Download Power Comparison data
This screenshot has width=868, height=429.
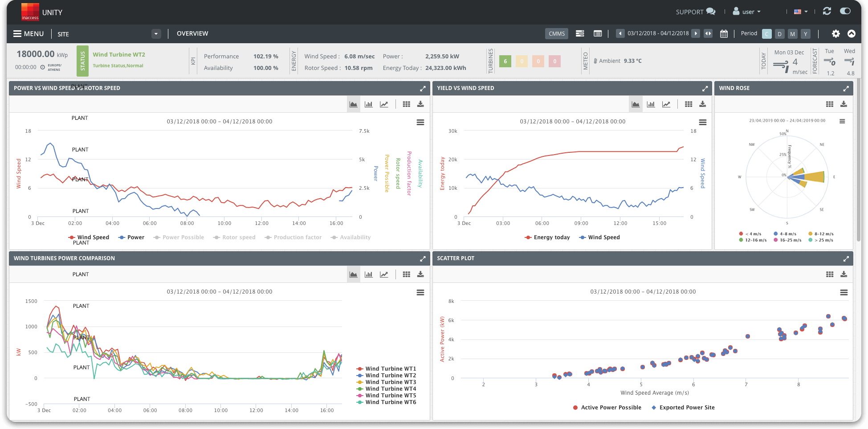coord(420,274)
